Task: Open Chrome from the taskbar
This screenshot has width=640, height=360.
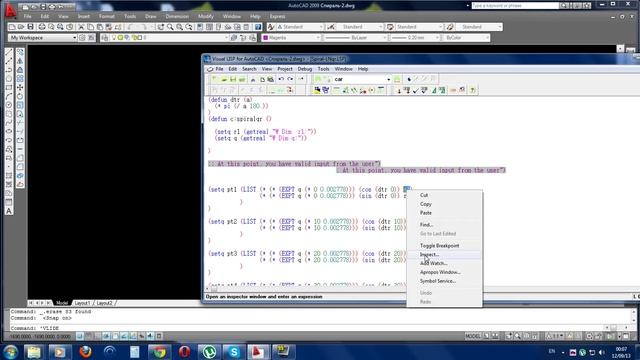Action: point(160,352)
